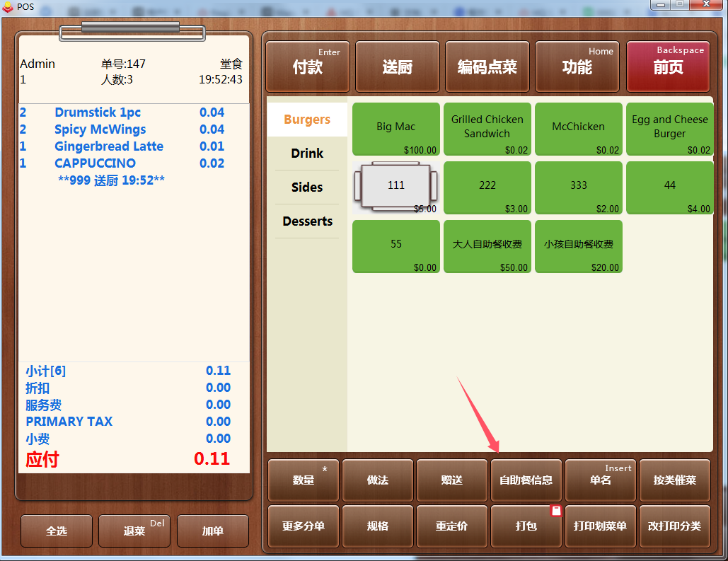Select the Sides category tab
728x561 pixels.
(307, 187)
